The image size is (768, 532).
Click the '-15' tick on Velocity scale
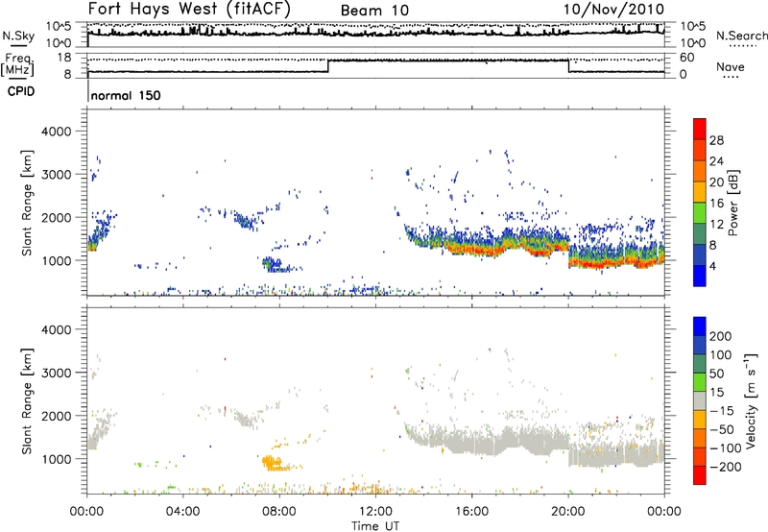722,411
